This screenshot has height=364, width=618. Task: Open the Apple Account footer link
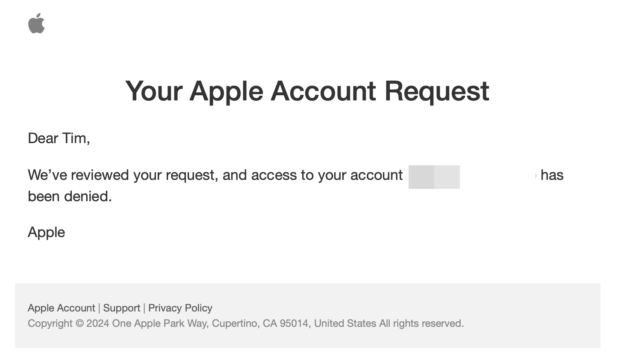pyautogui.click(x=61, y=308)
